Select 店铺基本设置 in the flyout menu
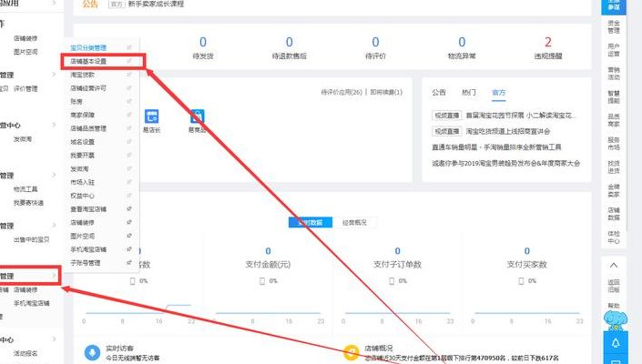642x364 pixels. tap(88, 61)
